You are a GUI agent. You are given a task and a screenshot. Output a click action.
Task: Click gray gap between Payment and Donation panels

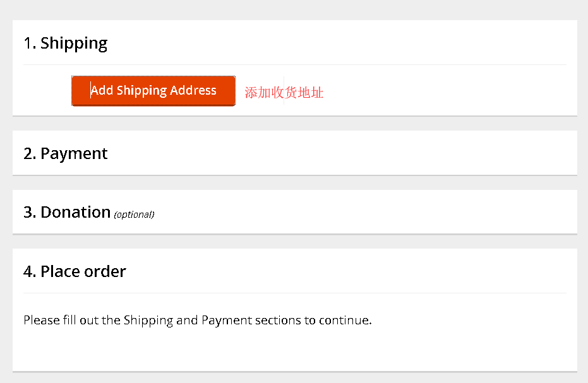point(294,182)
